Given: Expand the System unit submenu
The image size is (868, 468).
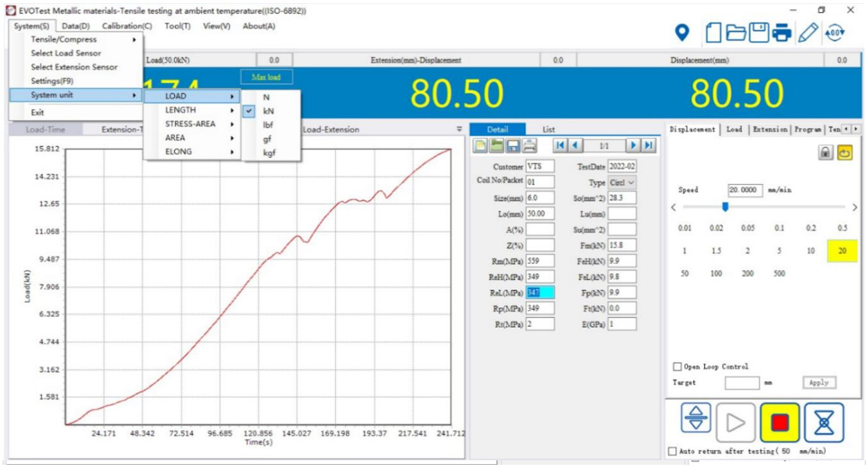Looking at the screenshot, I should pos(76,95).
